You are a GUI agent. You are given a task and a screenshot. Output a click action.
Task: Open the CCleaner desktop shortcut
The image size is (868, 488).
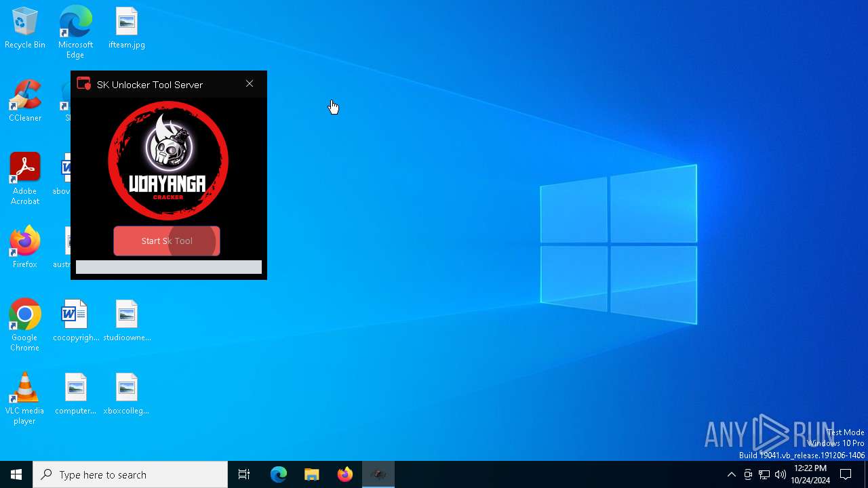click(x=25, y=102)
